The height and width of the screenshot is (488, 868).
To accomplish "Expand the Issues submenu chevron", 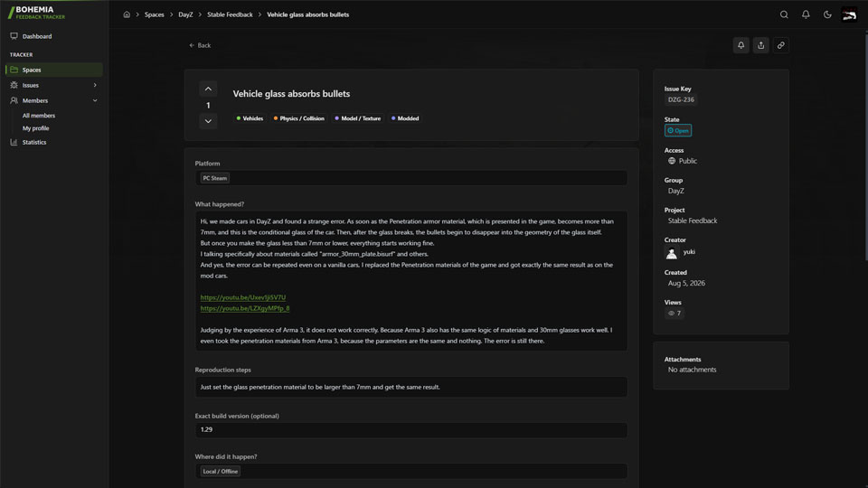I will (95, 85).
